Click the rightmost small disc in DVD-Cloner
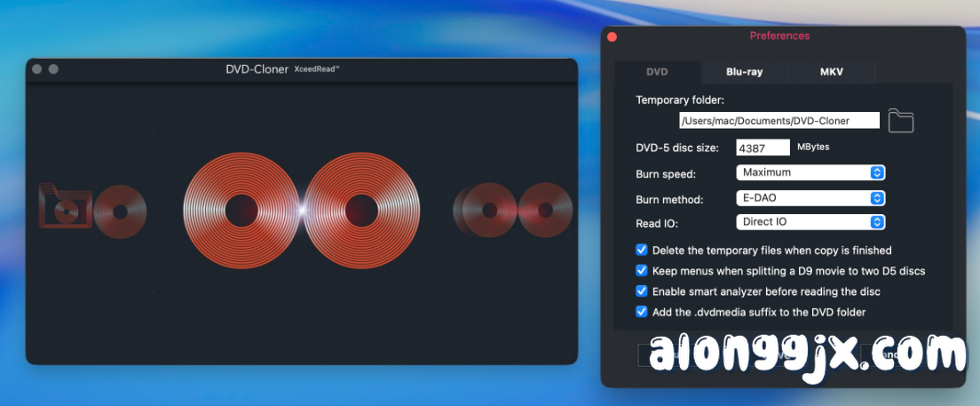The image size is (980, 406). click(x=545, y=210)
